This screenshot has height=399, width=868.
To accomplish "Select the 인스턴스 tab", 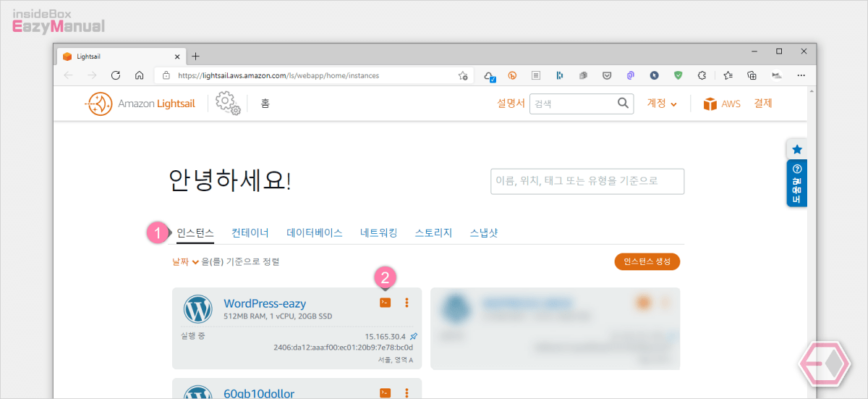I will [195, 233].
